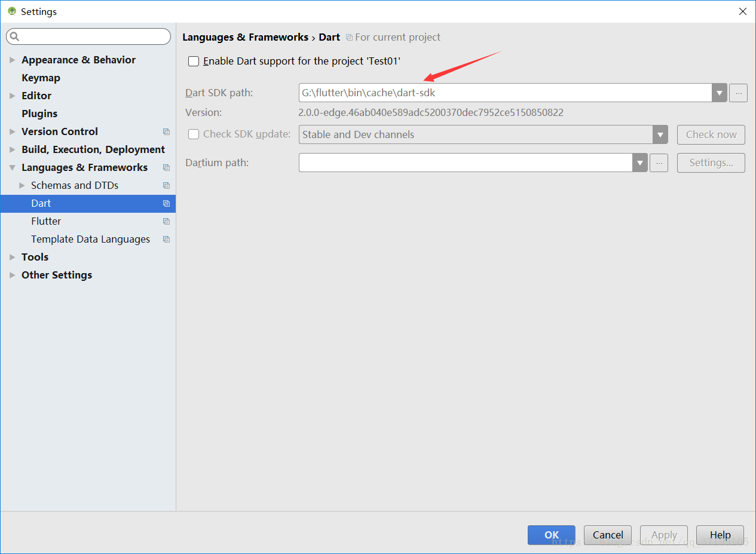Click project-level icon beside Languages & Frameworks
This screenshot has width=756, height=554.
[x=166, y=167]
